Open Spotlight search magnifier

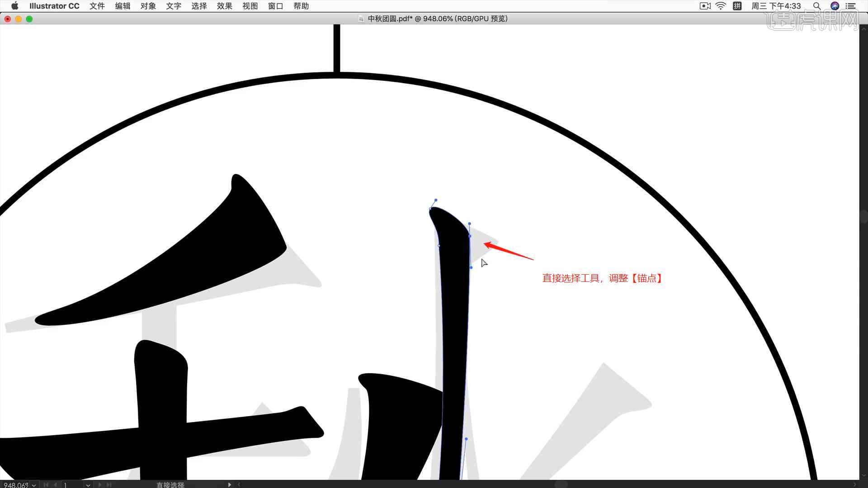816,6
